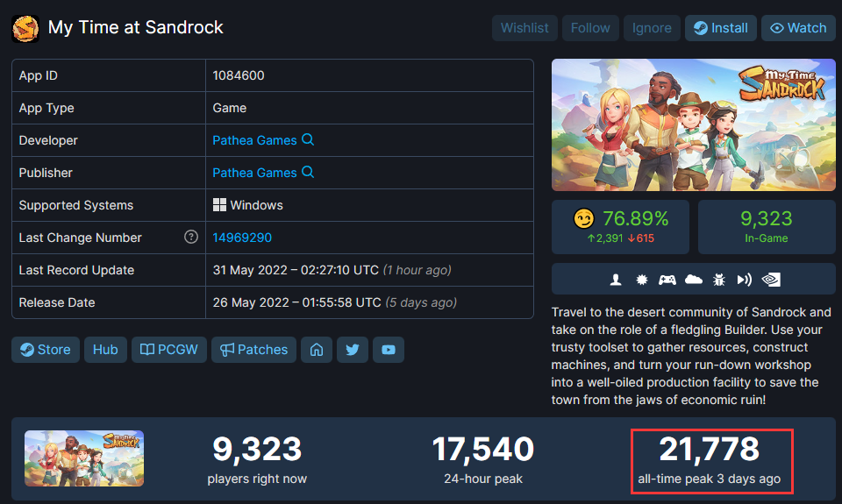Click the 9,323 players right now stat
Viewport: 842px width, 504px height.
coord(257,459)
